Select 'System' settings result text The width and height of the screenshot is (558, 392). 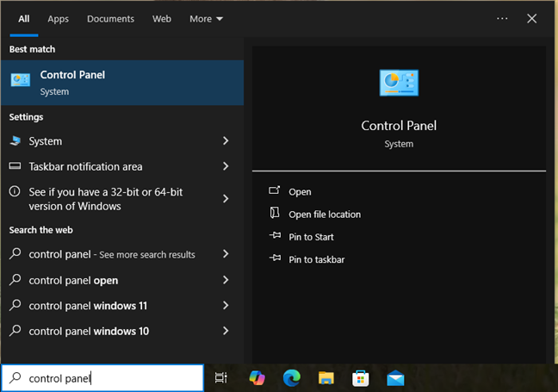coord(45,141)
